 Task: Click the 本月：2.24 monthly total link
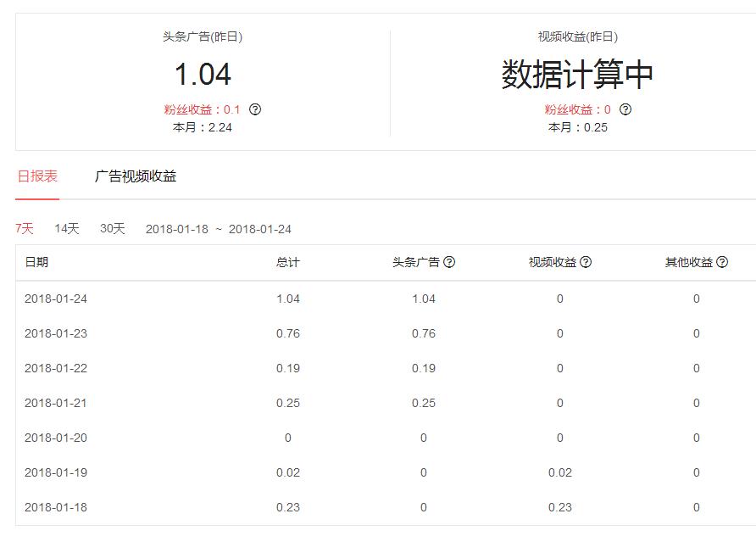pyautogui.click(x=202, y=127)
